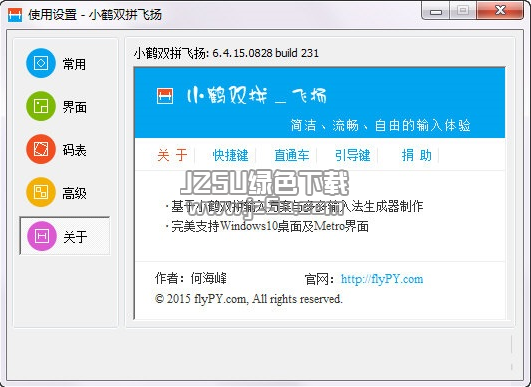Select the 界面 sidebar label
Viewport: 531px width, 387px height.
tap(75, 107)
